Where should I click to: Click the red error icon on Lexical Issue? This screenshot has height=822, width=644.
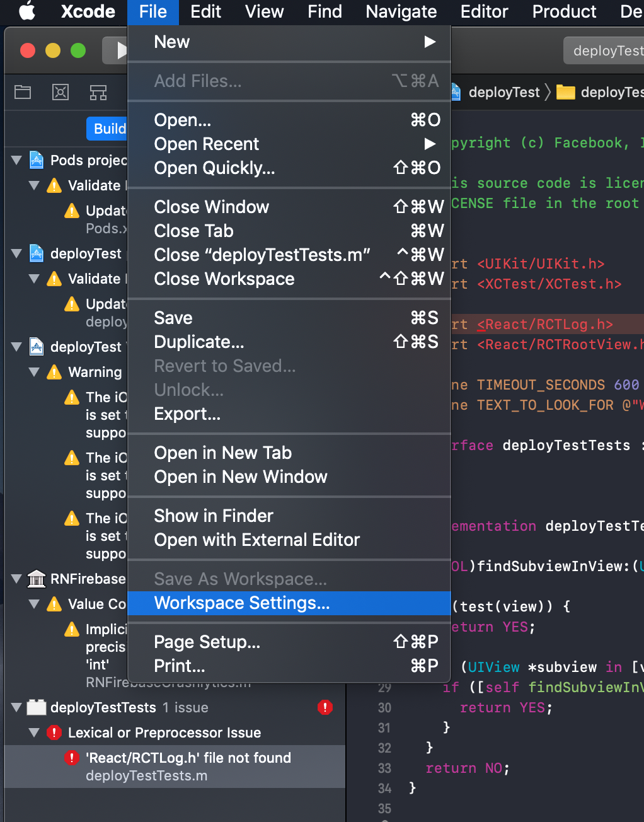[55, 732]
